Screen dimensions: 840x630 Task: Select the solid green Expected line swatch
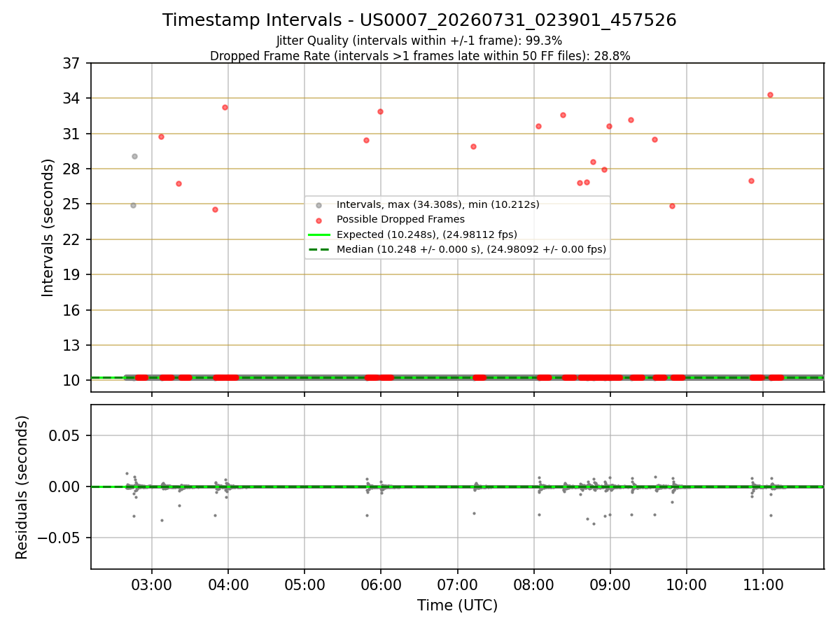(x=319, y=234)
